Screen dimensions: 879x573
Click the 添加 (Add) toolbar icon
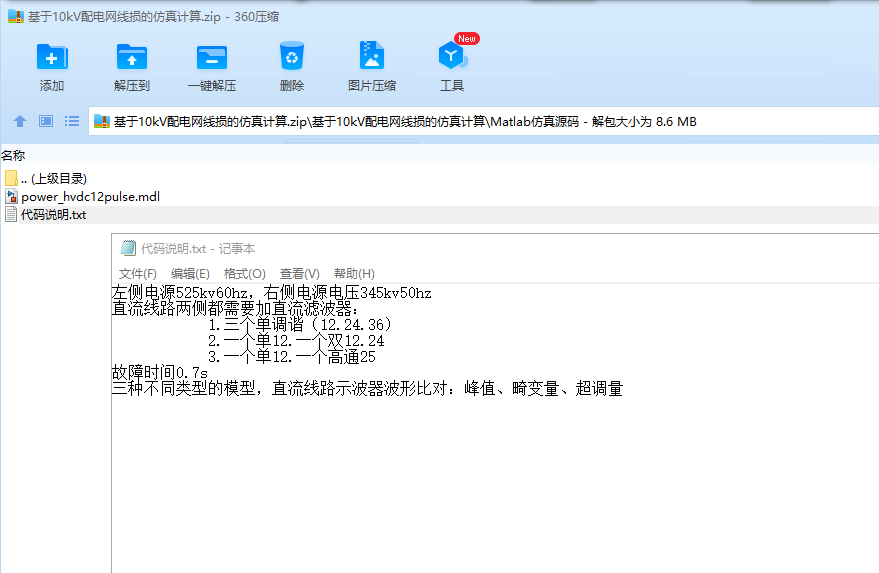[x=52, y=57]
